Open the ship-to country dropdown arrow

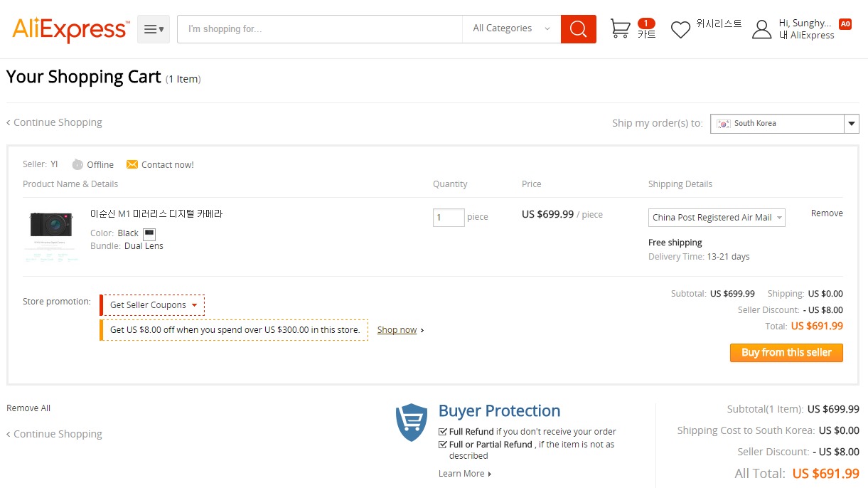(x=852, y=124)
